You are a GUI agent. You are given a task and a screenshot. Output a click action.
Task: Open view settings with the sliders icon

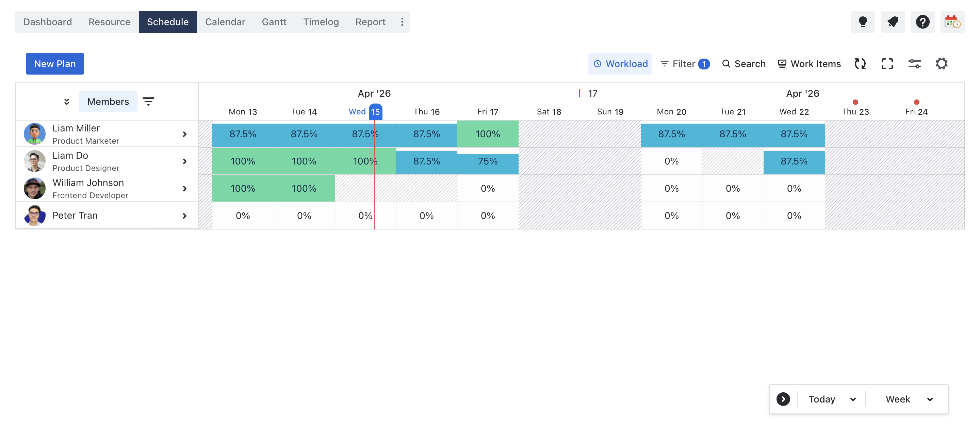[x=915, y=64]
